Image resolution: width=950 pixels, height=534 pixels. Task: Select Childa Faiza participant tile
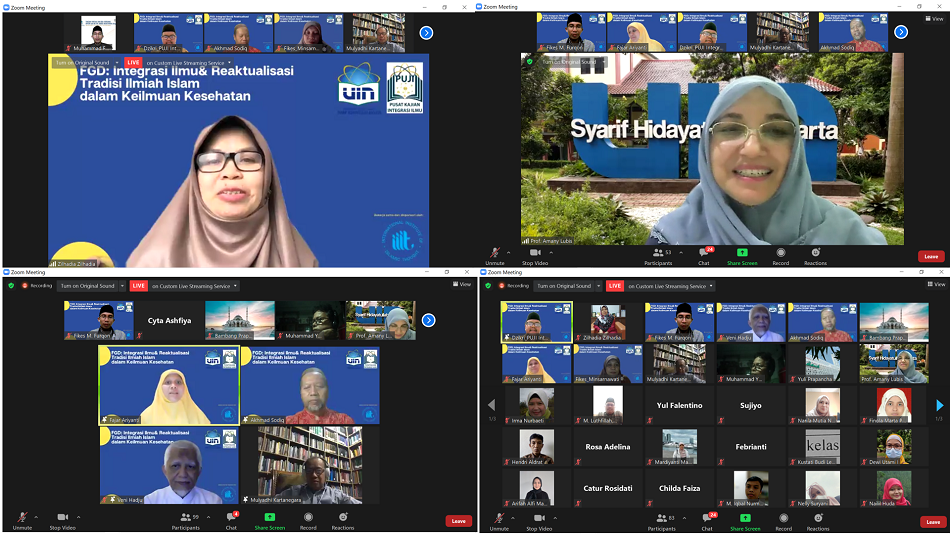click(x=679, y=487)
